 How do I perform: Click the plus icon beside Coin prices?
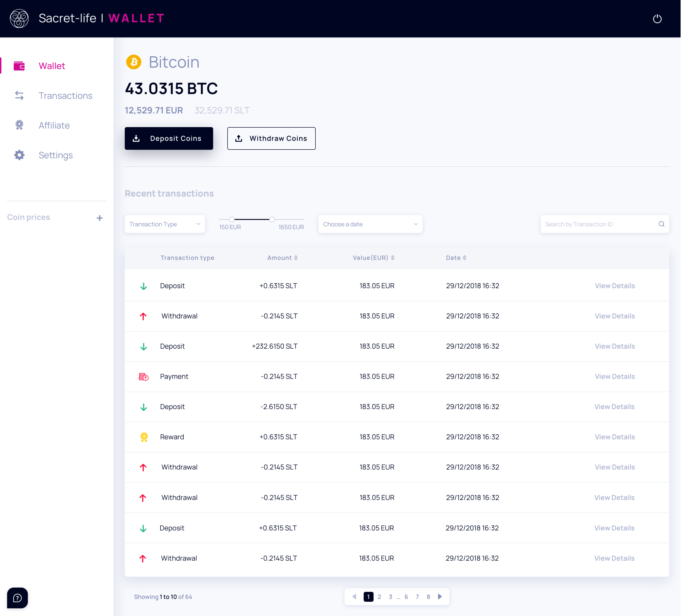pyautogui.click(x=99, y=218)
